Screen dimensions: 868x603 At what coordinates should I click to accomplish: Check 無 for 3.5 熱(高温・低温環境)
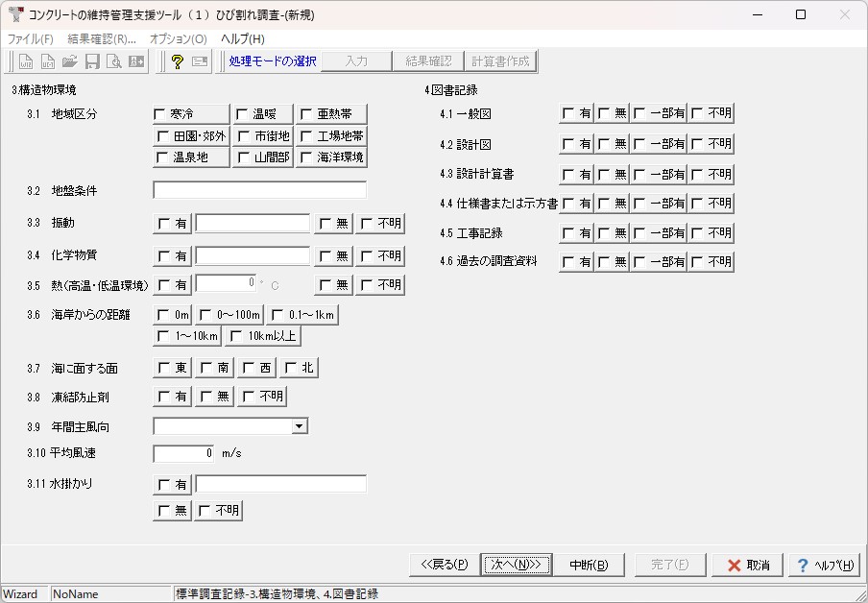tap(325, 285)
